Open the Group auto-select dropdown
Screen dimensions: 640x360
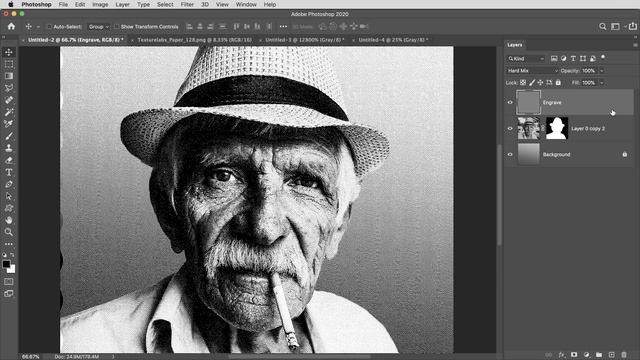pos(99,27)
